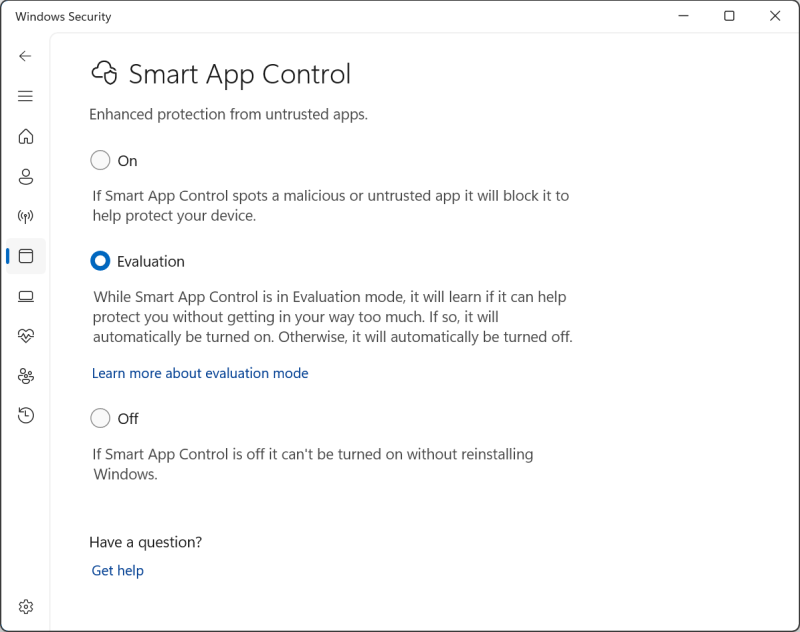Open Device performance & health
The width and height of the screenshot is (800, 632).
25,336
